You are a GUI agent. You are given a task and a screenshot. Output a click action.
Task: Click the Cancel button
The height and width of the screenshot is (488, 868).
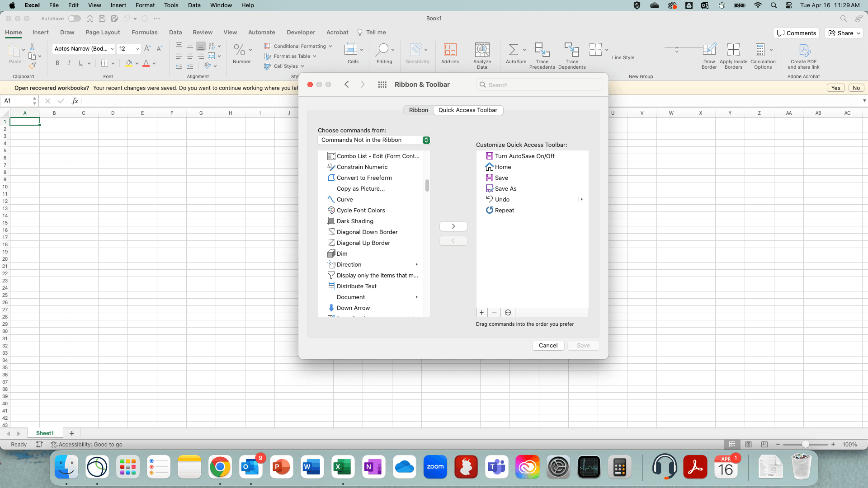tap(548, 345)
